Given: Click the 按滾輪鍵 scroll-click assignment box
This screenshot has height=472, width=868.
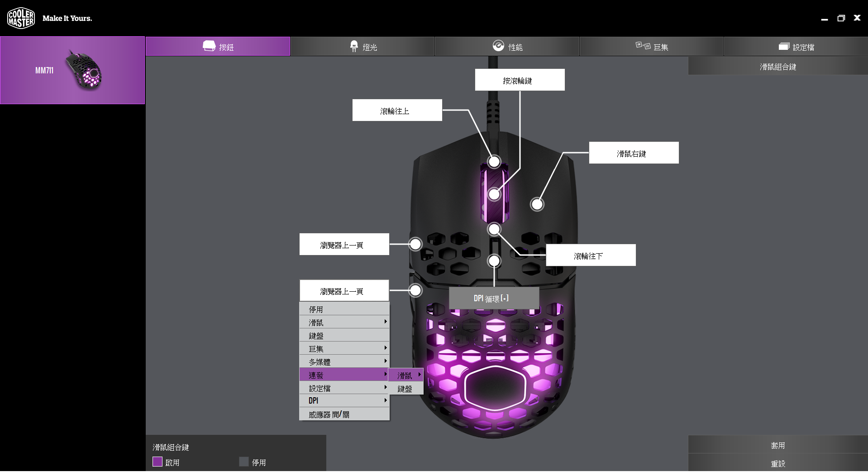Looking at the screenshot, I should [x=520, y=80].
